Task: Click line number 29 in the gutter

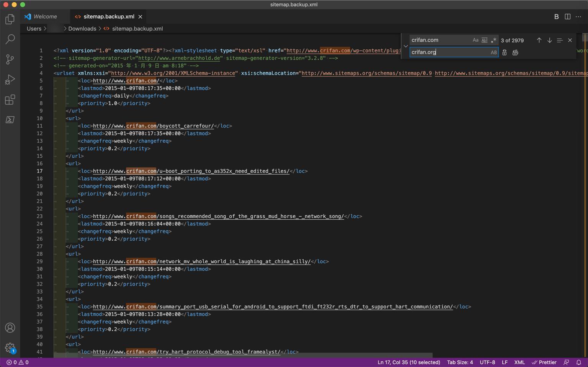Action: 40,262
